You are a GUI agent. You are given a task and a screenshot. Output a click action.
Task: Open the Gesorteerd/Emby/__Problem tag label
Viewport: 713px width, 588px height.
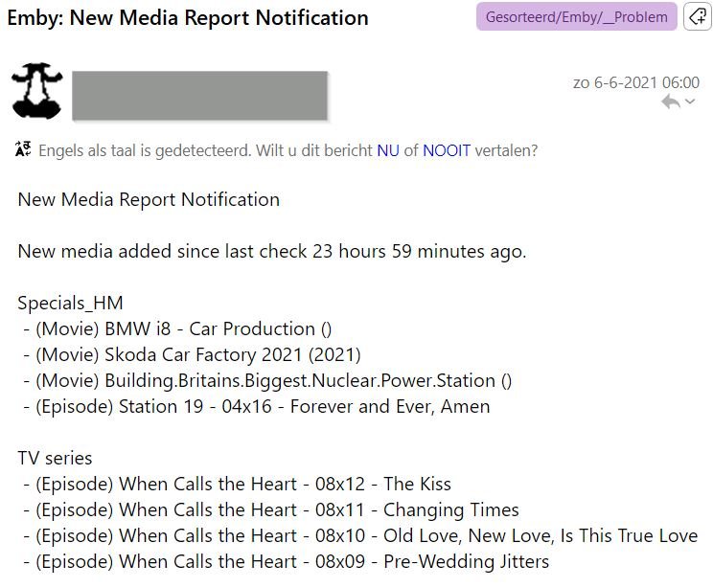point(576,16)
